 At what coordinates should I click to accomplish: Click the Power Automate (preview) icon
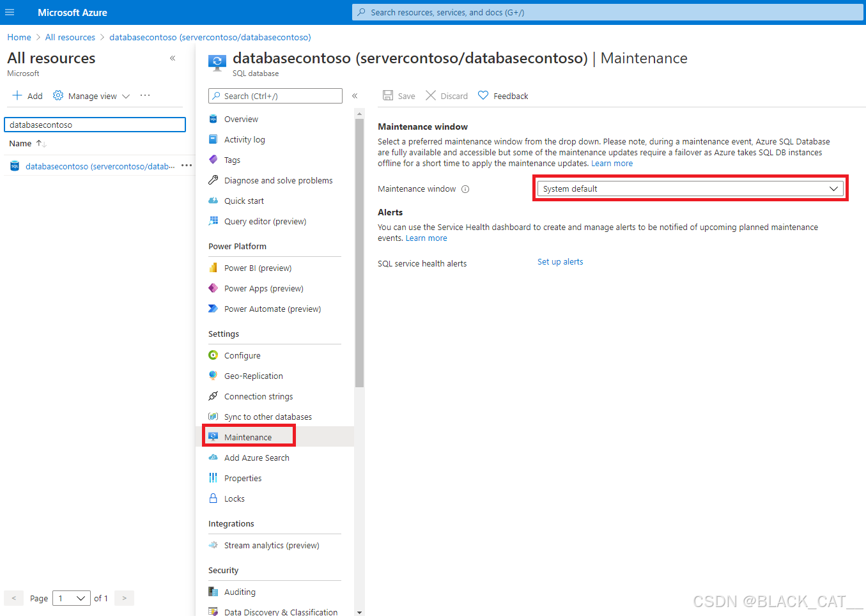(x=213, y=309)
